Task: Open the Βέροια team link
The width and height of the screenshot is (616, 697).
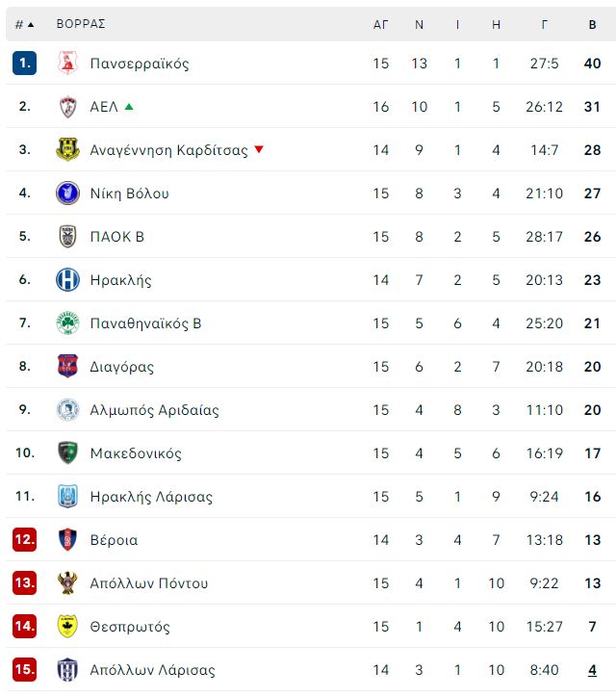Action: click(114, 540)
